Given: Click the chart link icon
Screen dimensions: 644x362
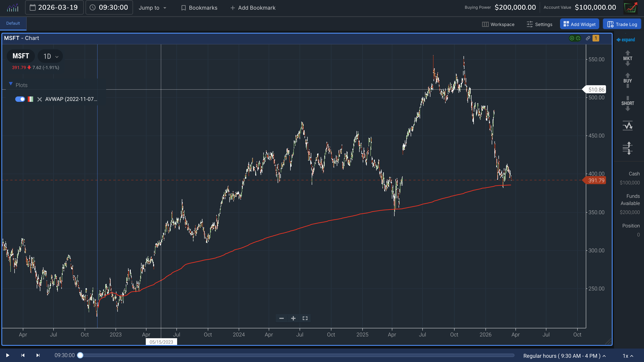Looking at the screenshot, I should (588, 38).
